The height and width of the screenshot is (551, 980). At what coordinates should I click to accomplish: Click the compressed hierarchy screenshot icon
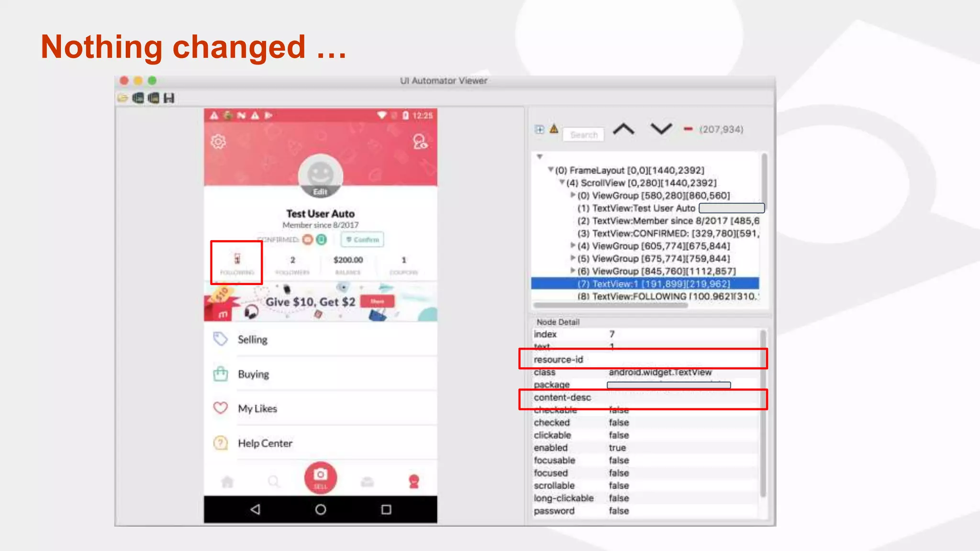point(154,98)
